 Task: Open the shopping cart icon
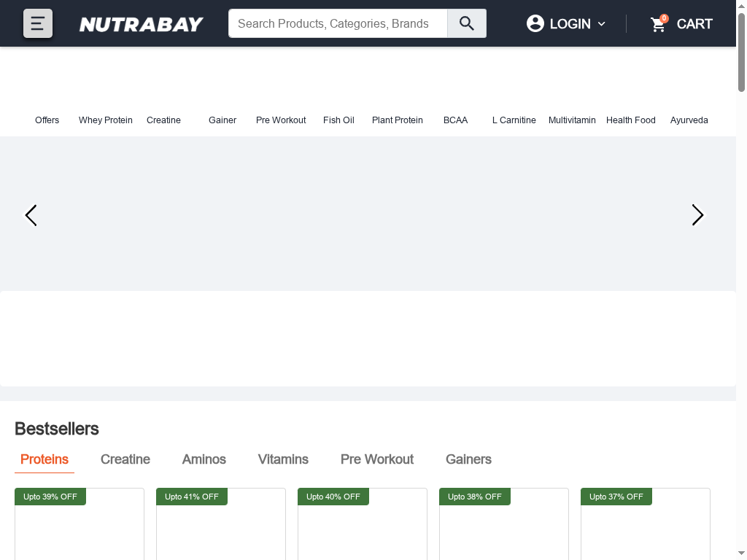pyautogui.click(x=659, y=24)
